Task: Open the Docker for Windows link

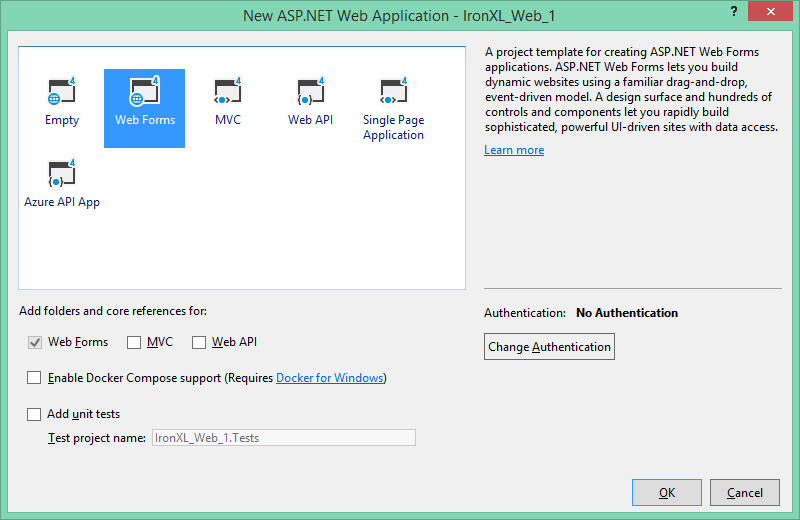Action: click(x=329, y=378)
